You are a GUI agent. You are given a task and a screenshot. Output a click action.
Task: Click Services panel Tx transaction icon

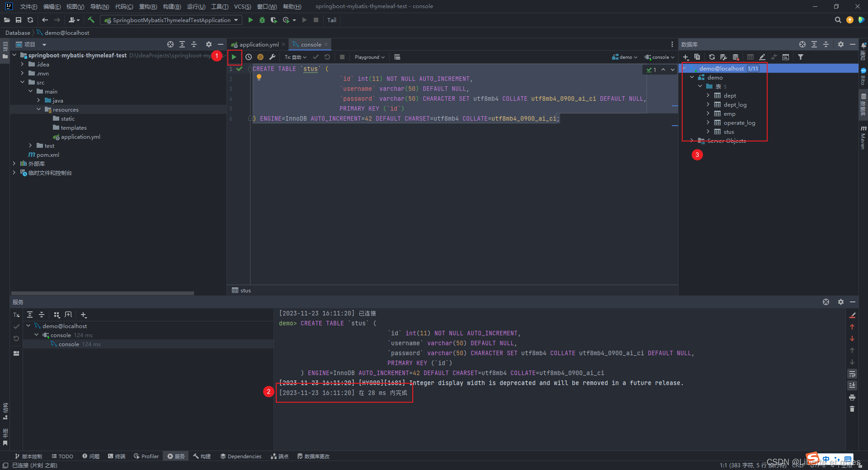tap(16, 315)
